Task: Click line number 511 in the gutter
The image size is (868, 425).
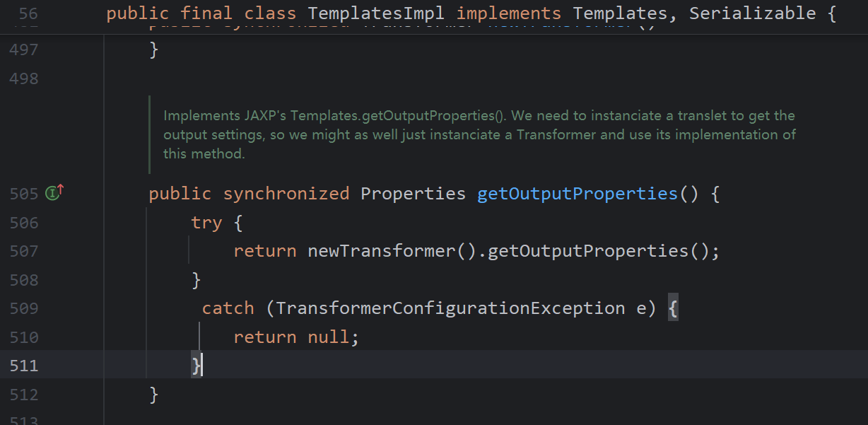Action: tap(24, 366)
